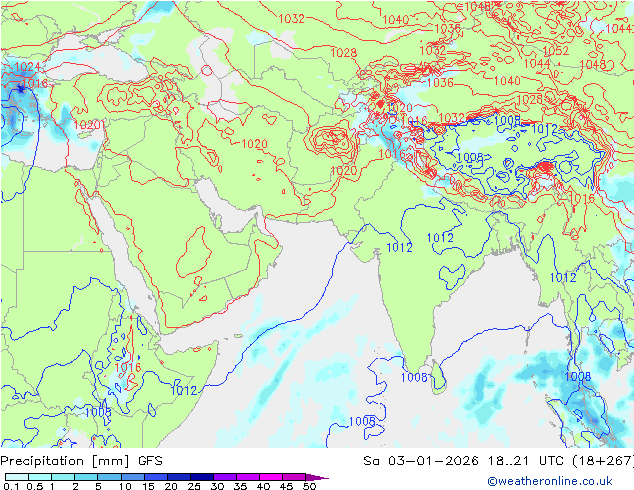The width and height of the screenshot is (634, 490).
Task: Click the blue '1008' label beside Sri Lanka
Action: click(414, 377)
